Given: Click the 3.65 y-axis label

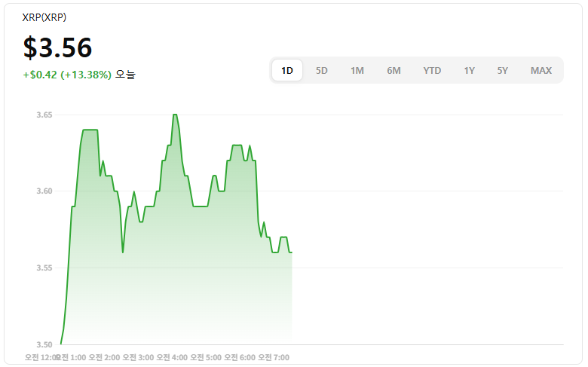Looking at the screenshot, I should click(x=44, y=115).
